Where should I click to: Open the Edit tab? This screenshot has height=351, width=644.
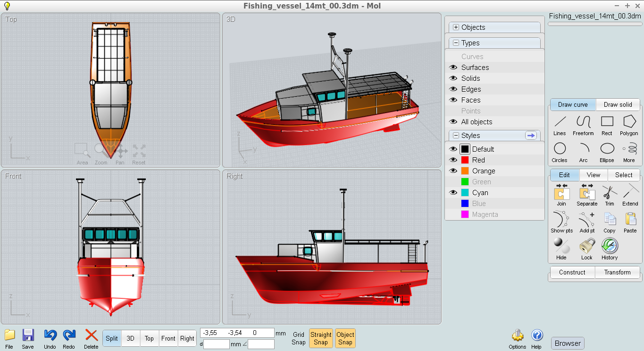[x=565, y=175]
